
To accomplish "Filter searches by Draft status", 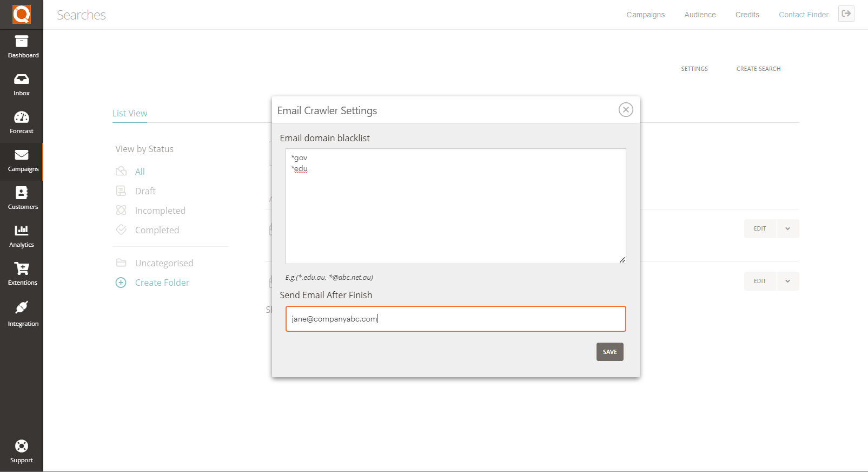I will 145,191.
